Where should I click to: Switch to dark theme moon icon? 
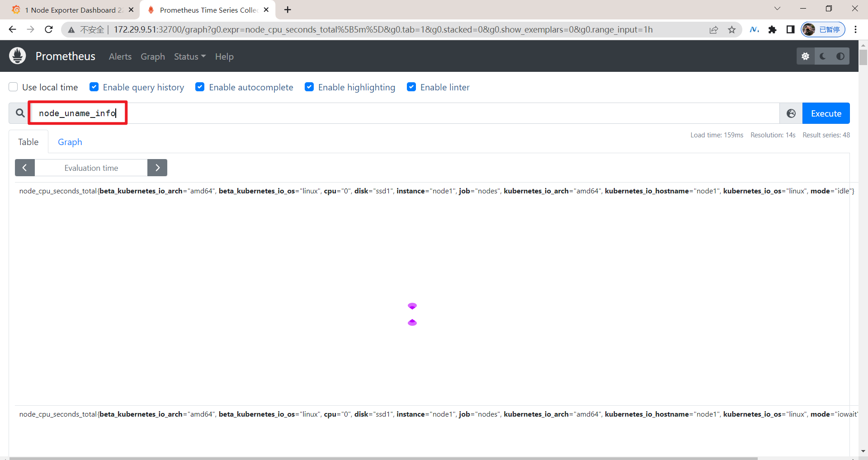coord(823,56)
